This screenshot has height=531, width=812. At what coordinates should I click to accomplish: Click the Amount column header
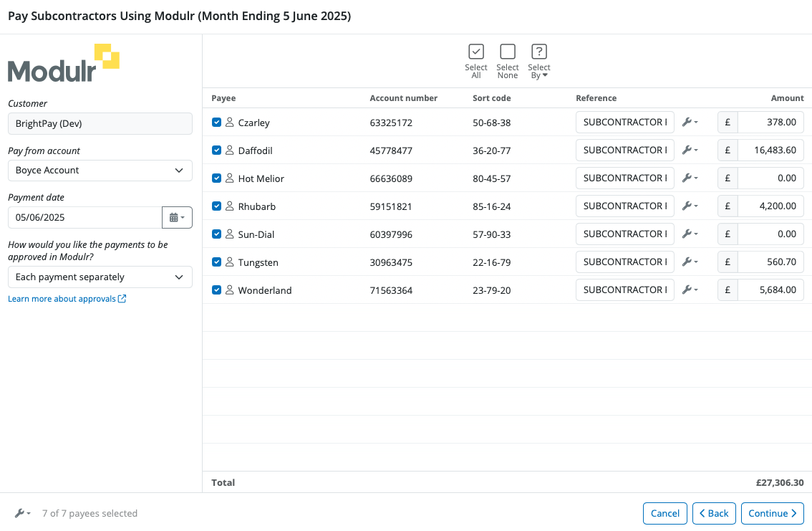(787, 98)
